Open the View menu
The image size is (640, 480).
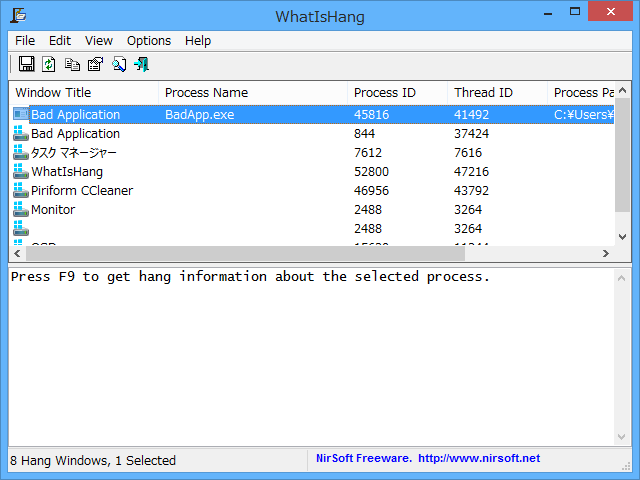99,41
